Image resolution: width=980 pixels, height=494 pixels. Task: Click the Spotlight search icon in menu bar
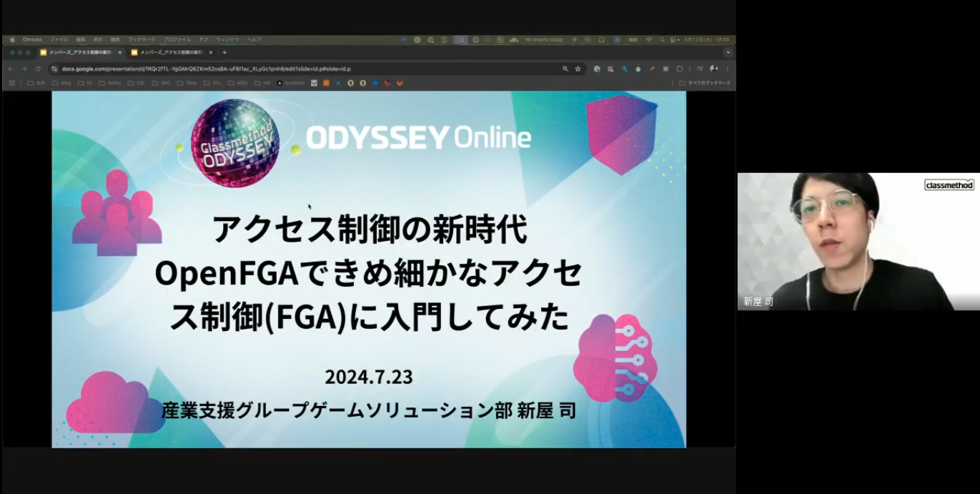pos(663,40)
